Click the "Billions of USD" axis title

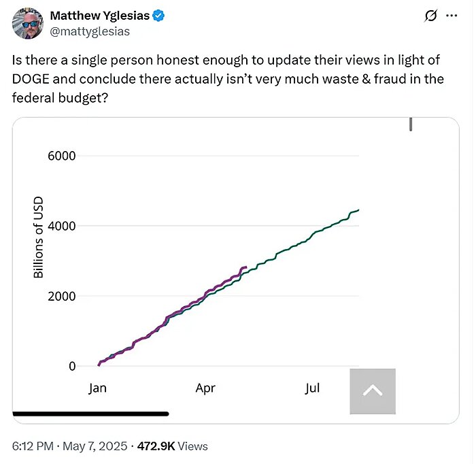pos(39,236)
